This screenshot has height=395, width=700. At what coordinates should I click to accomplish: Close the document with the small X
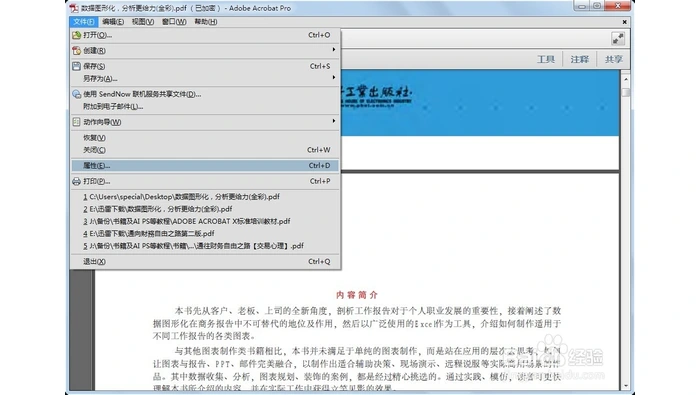pos(624,21)
